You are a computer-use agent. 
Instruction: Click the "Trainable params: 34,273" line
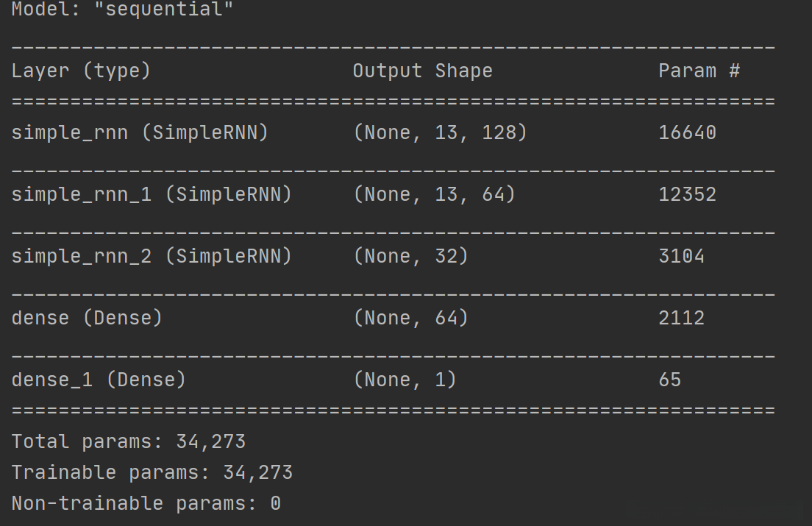coord(152,473)
